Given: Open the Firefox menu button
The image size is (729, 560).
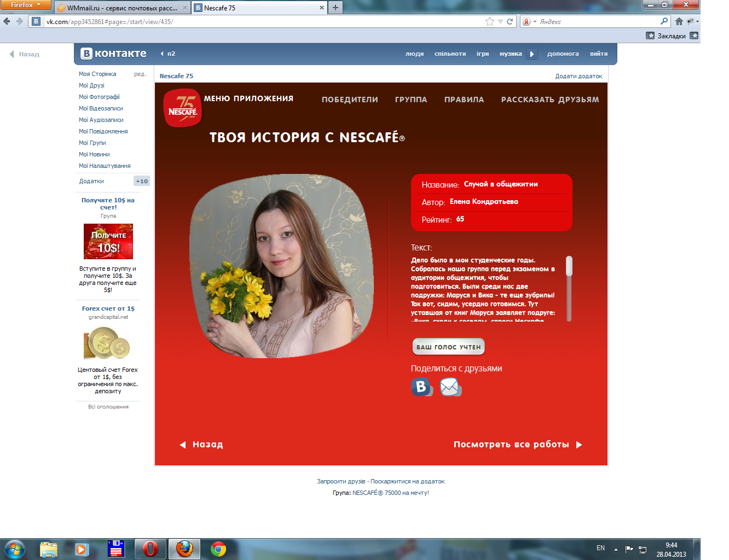Looking at the screenshot, I should [x=25, y=5].
